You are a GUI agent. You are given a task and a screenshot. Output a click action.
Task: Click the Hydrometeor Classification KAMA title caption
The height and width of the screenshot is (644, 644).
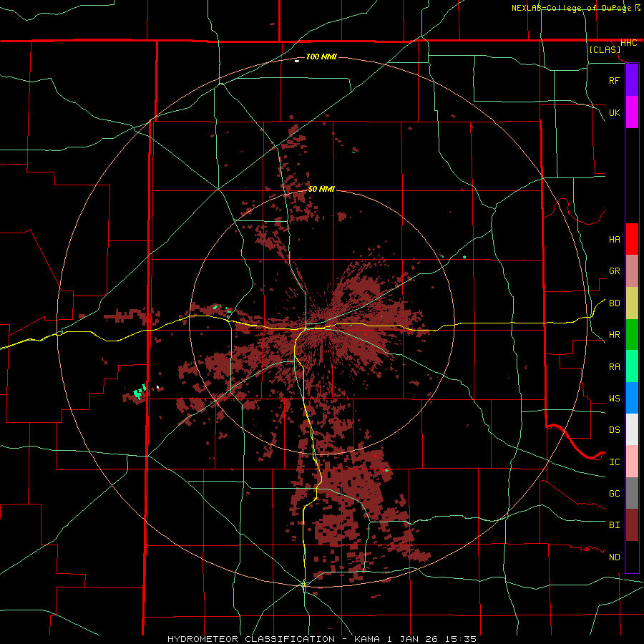tap(321, 639)
